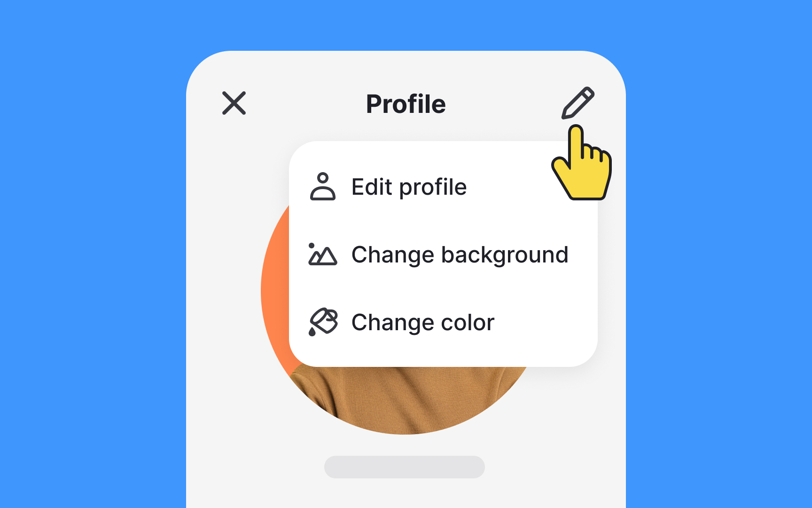Click the word color in the menu
Viewport: 812px width, 508px height.
tap(468, 323)
